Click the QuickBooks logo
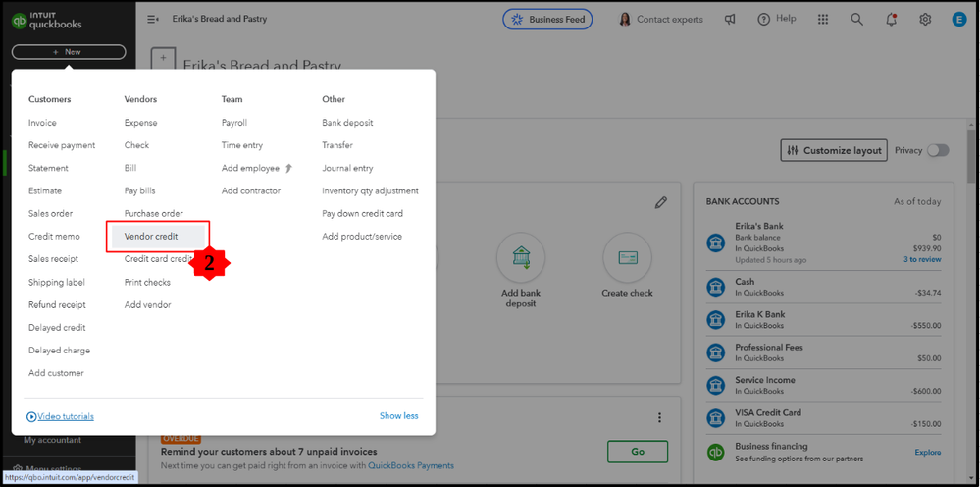 [47, 20]
